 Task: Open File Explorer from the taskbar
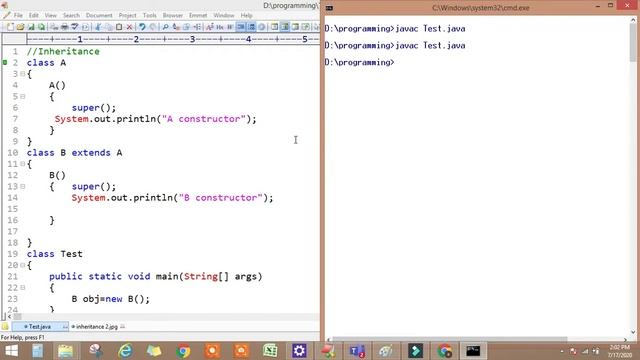(65, 351)
